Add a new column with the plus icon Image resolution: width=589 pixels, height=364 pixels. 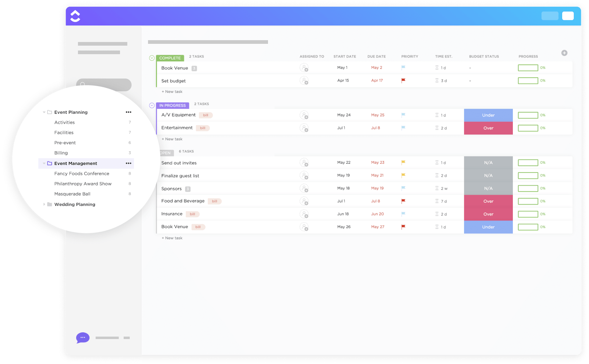point(564,53)
